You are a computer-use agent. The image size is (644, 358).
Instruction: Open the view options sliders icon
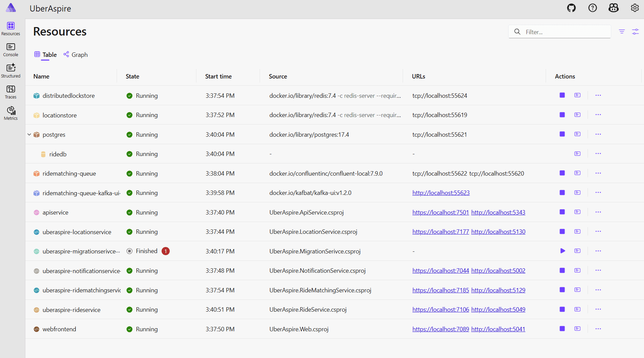point(636,31)
